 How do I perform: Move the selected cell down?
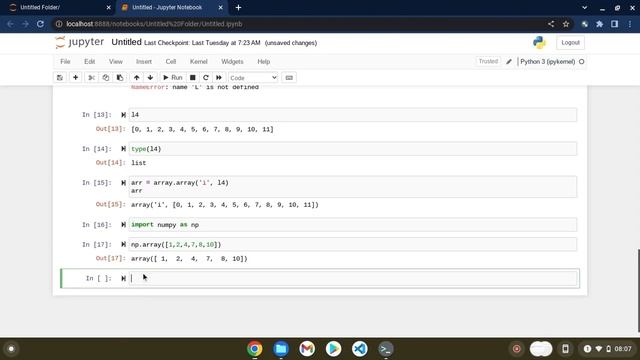[x=150, y=78]
